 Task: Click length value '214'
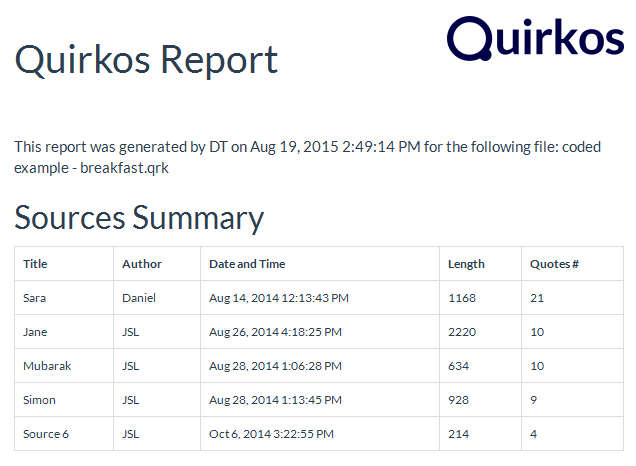458,434
